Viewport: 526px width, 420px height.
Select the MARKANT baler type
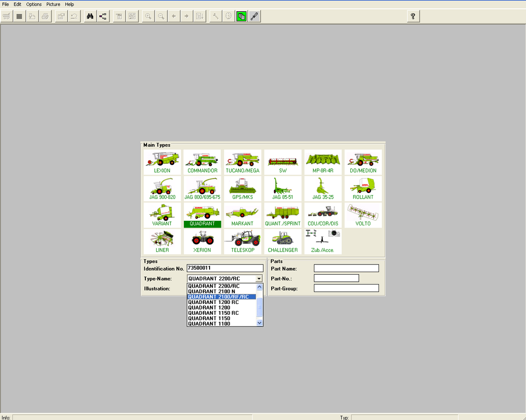coord(242,215)
